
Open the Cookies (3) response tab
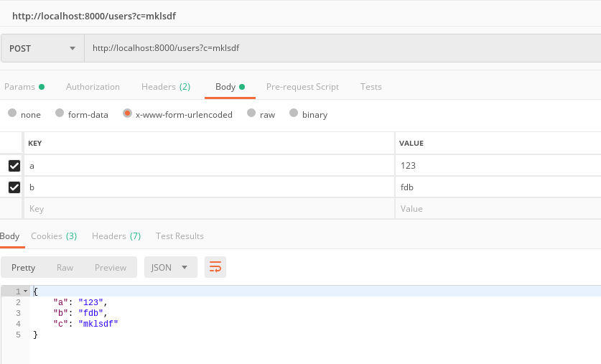click(x=54, y=236)
